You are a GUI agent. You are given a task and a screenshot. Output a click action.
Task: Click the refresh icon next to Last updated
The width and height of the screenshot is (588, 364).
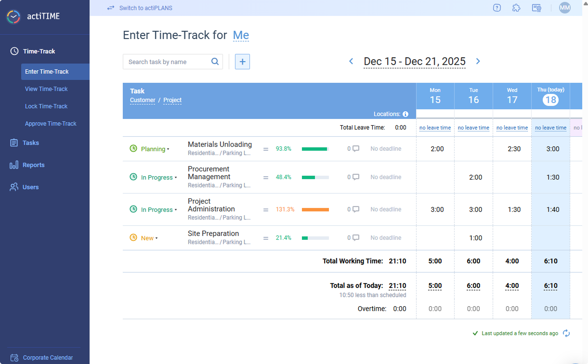pyautogui.click(x=566, y=333)
